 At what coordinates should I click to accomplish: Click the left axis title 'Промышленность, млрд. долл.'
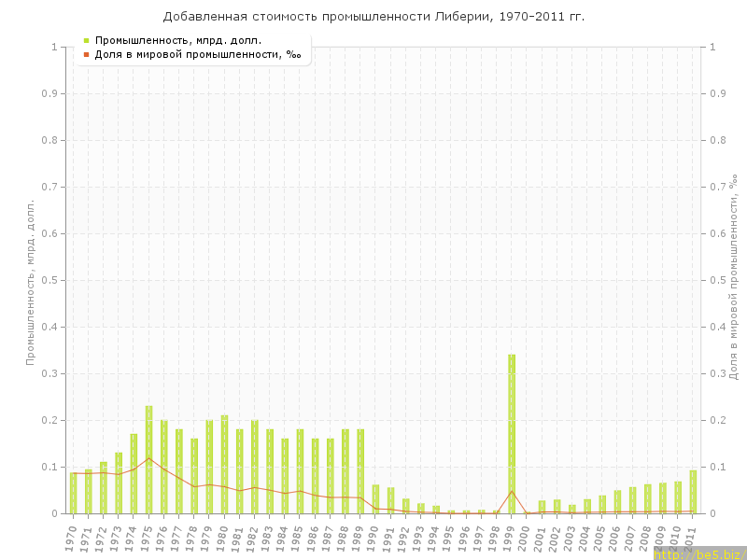(x=31, y=280)
